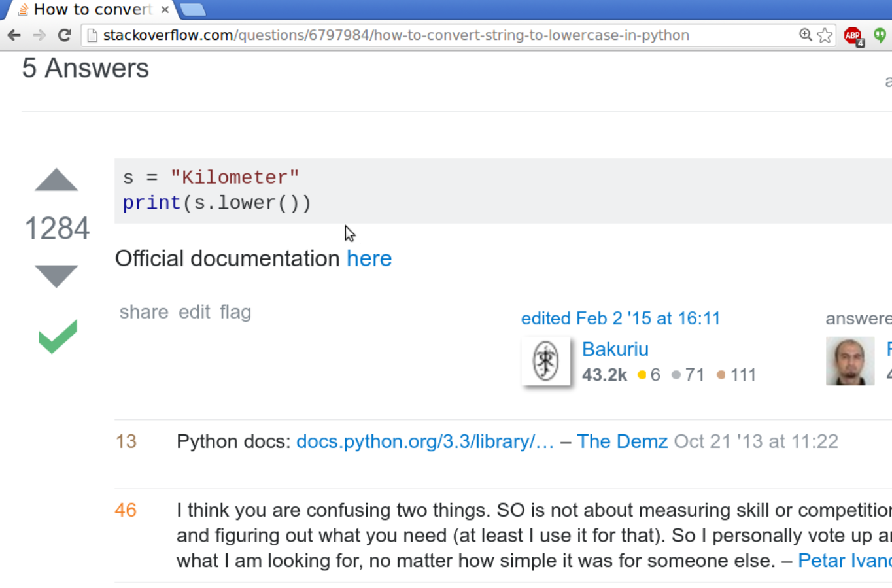The width and height of the screenshot is (892, 588).
Task: Navigate back using the back arrow
Action: [x=14, y=35]
